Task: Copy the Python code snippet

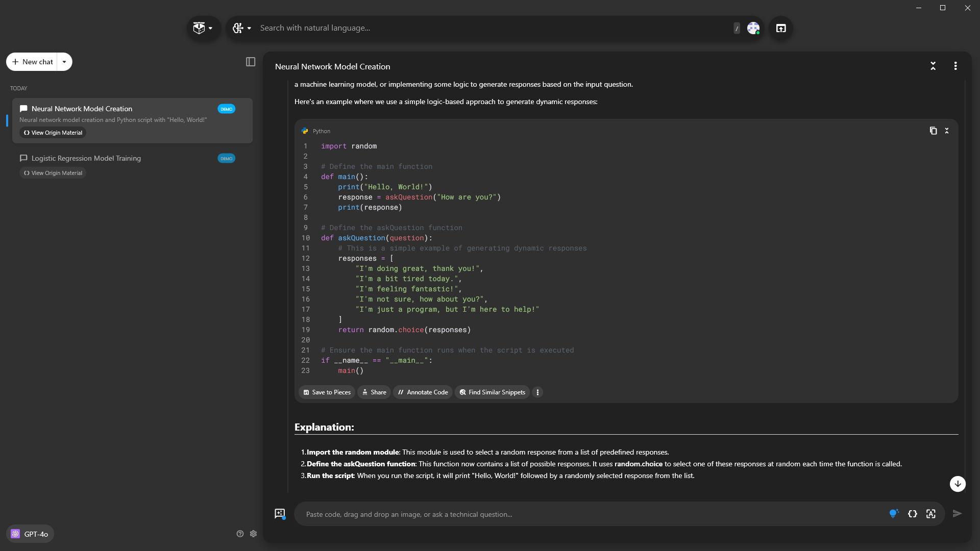Action: pos(933,131)
